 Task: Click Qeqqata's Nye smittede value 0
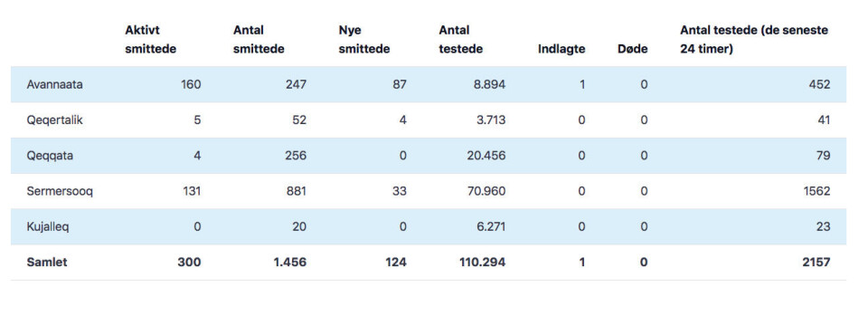pyautogui.click(x=403, y=156)
